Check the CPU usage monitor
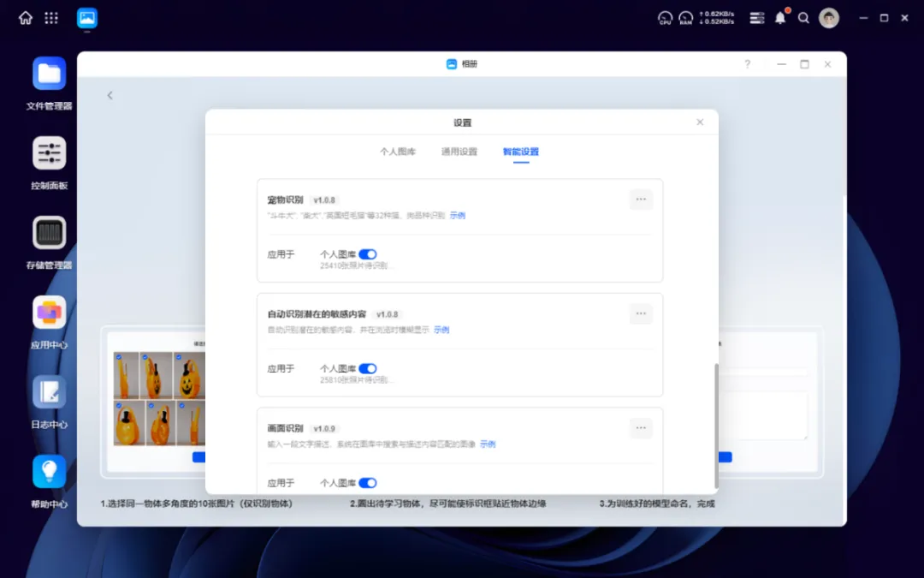 [665, 17]
